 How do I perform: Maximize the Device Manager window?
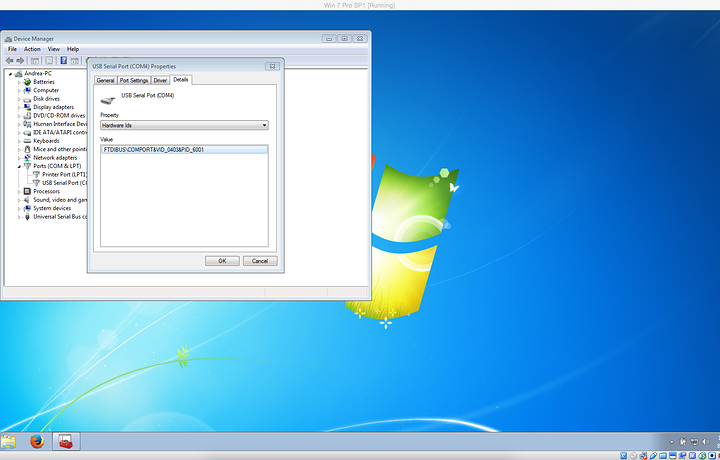[344, 39]
